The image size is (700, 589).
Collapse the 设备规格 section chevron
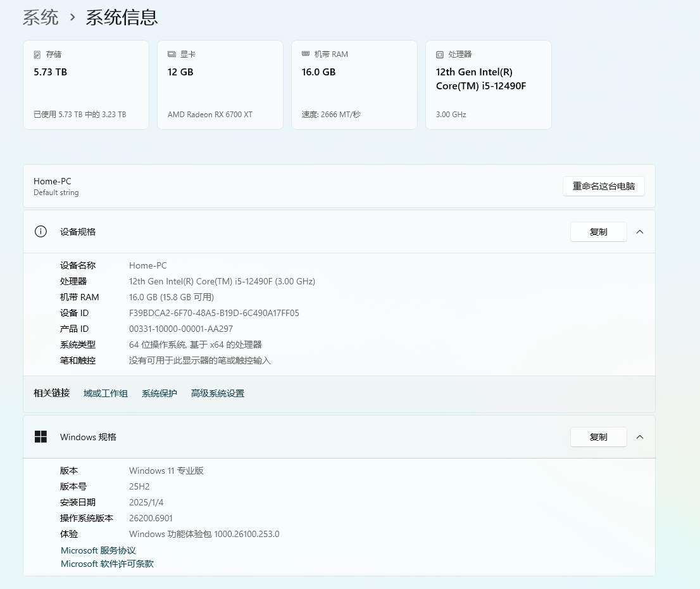640,232
